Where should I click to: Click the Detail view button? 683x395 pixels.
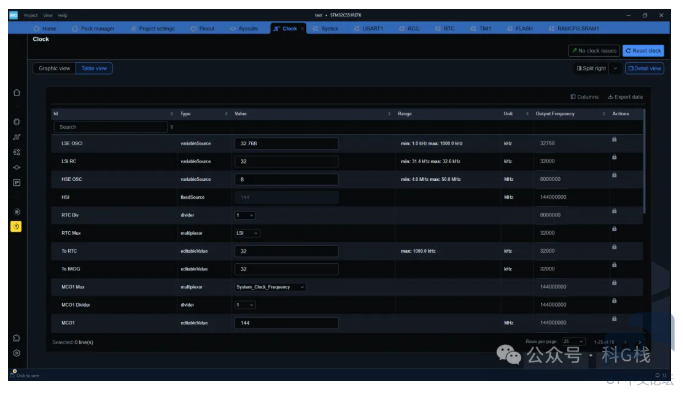tap(645, 68)
